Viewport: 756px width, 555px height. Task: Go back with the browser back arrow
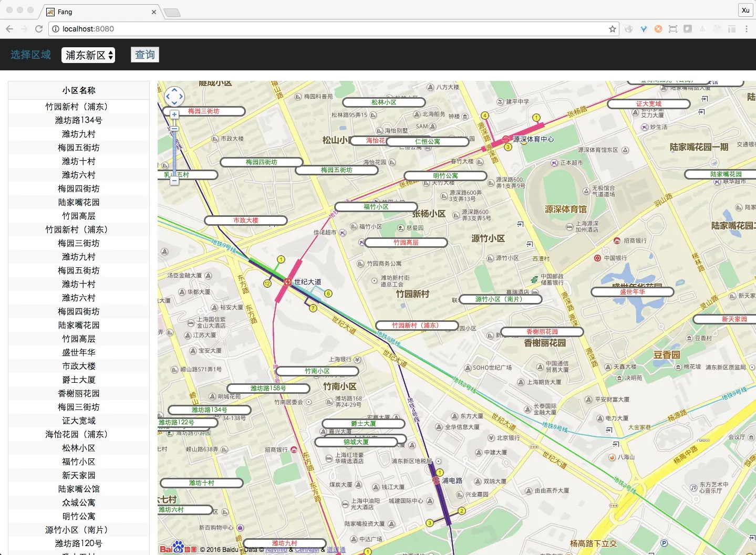pos(9,29)
